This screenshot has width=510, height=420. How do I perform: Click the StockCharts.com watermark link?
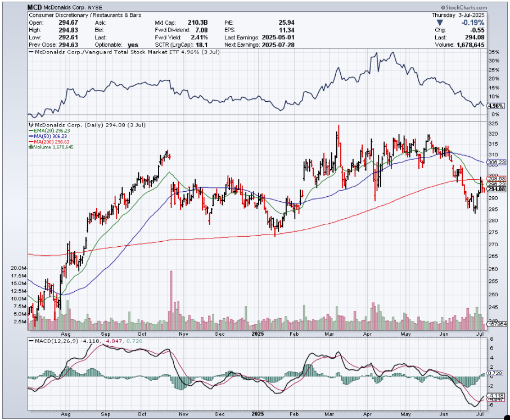[x=464, y=7]
